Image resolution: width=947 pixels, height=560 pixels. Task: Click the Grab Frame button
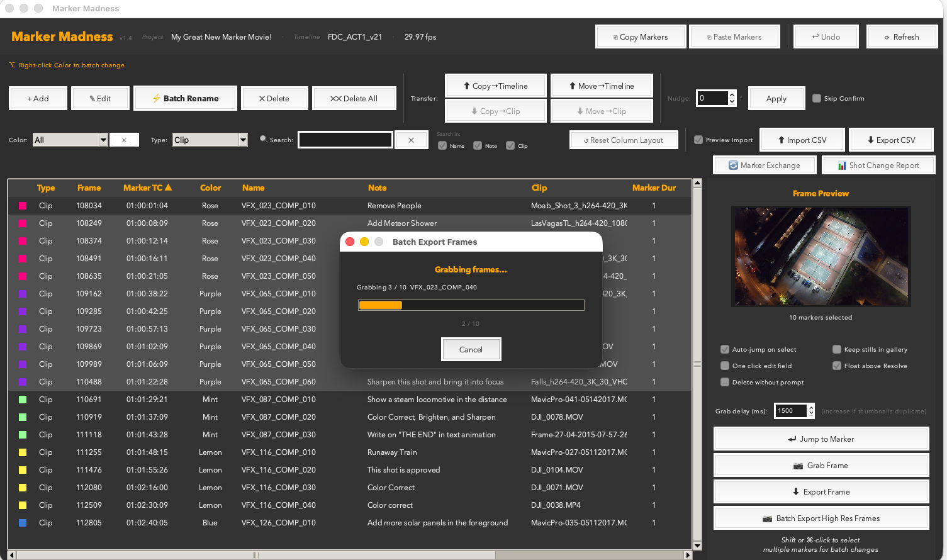[x=821, y=465]
